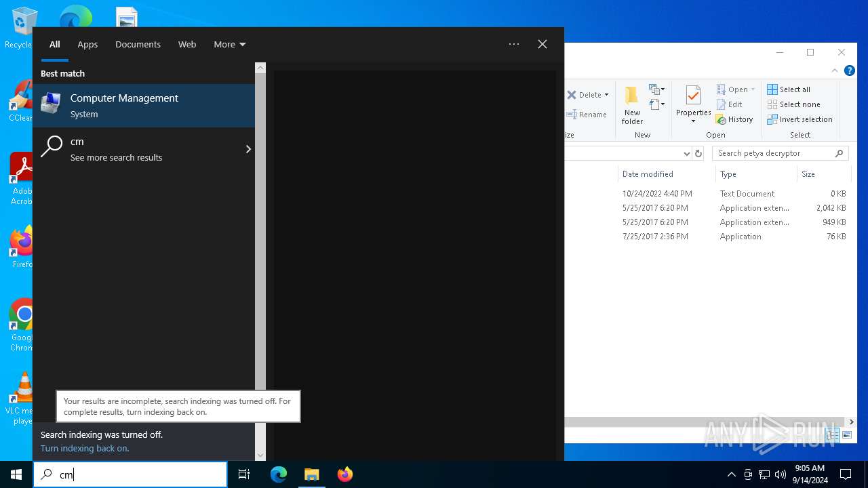The height and width of the screenshot is (488, 868).
Task: Click the search results scrollbar down arrow
Action: pyautogui.click(x=260, y=455)
